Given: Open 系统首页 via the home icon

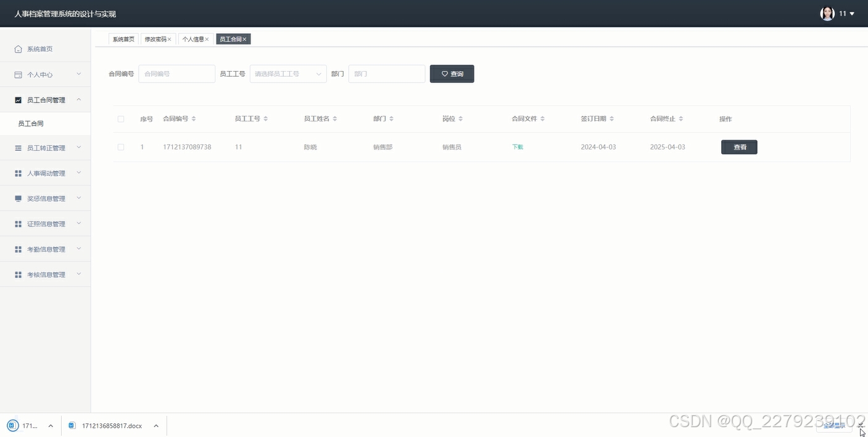Looking at the screenshot, I should pos(18,49).
